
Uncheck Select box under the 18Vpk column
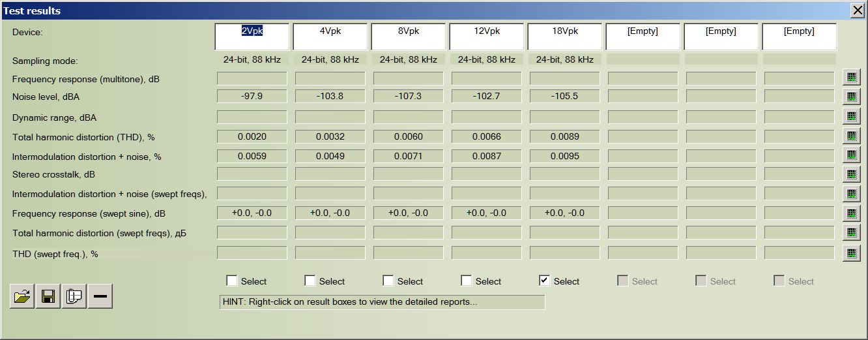(x=545, y=281)
